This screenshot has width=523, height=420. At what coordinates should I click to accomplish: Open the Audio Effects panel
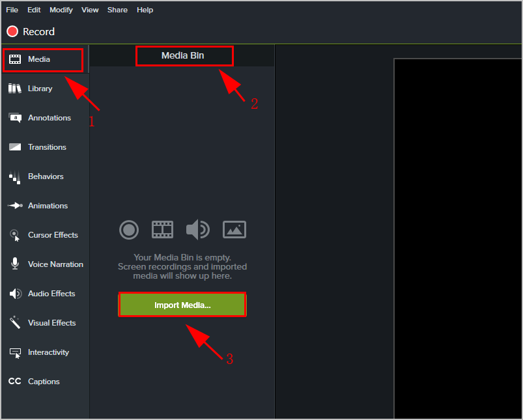pos(51,294)
